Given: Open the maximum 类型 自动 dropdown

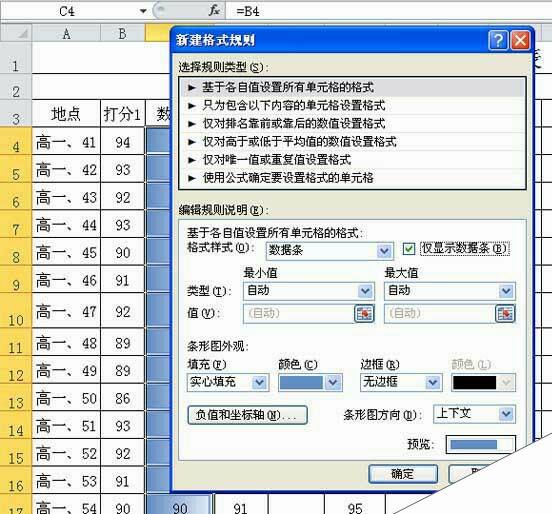Looking at the screenshot, I should point(506,291).
